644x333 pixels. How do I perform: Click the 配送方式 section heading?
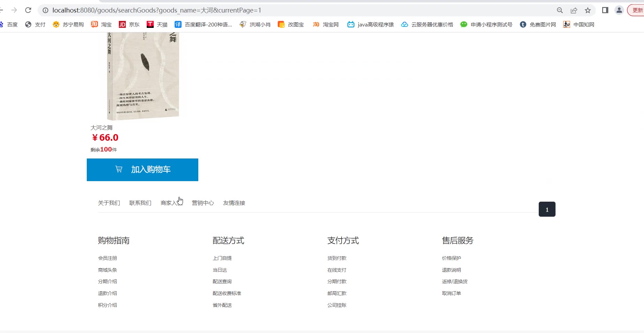229,241
